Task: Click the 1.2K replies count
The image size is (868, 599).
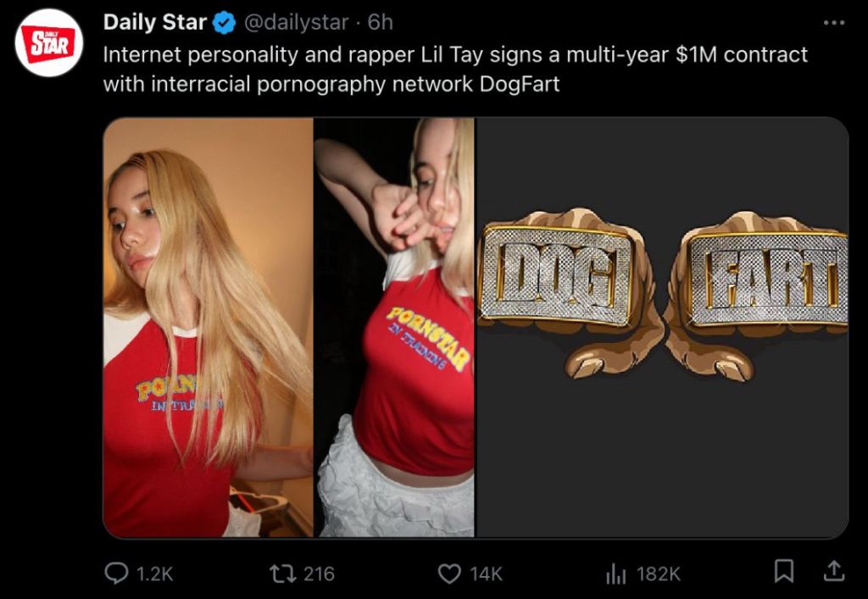Action: click(154, 574)
